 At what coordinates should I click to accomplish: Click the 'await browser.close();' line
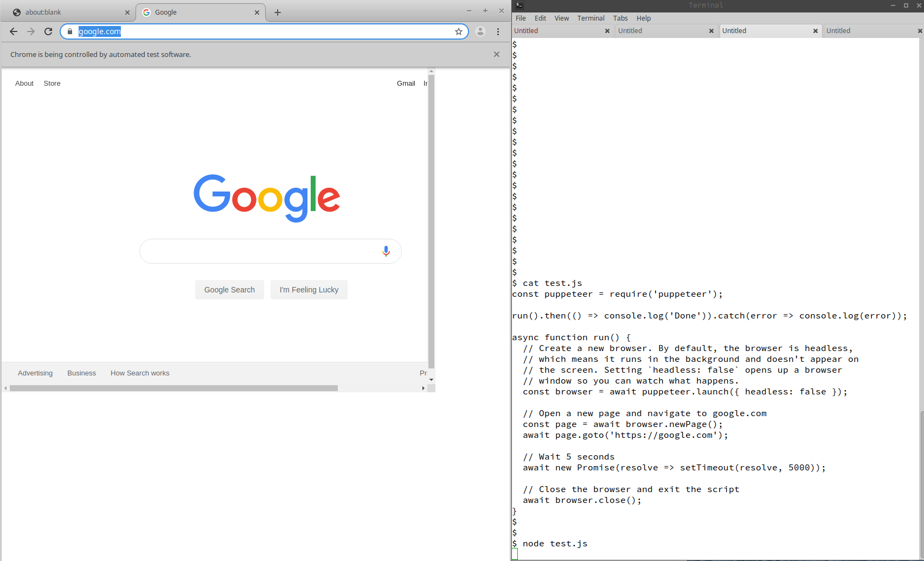(582, 500)
